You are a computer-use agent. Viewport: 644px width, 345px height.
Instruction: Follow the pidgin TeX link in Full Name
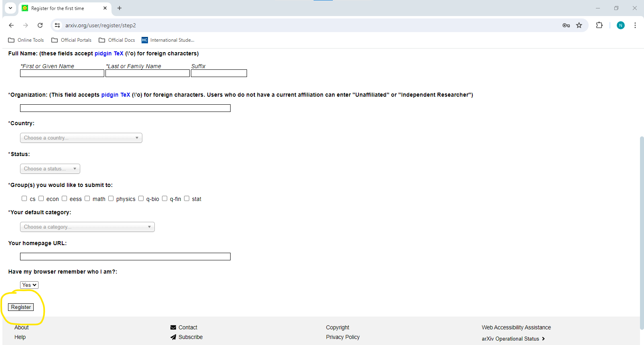coord(109,53)
